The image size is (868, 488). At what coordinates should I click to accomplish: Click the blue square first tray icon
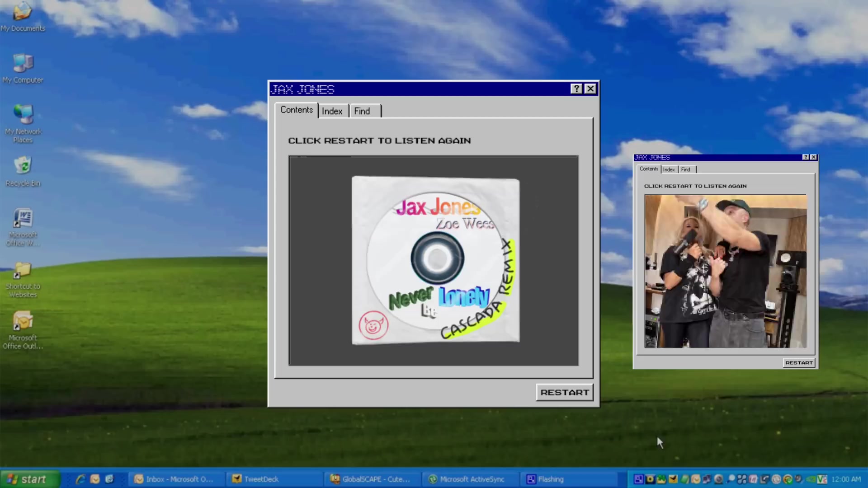(639, 479)
